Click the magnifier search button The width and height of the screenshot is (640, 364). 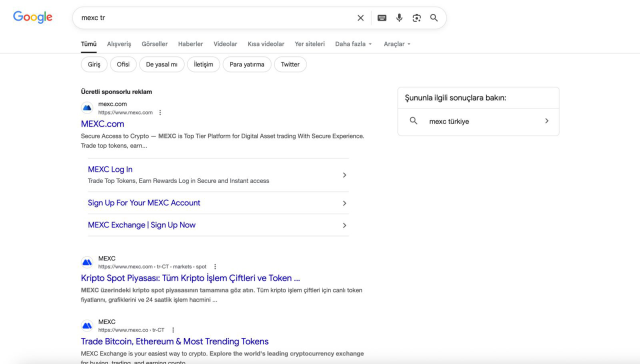pos(434,18)
